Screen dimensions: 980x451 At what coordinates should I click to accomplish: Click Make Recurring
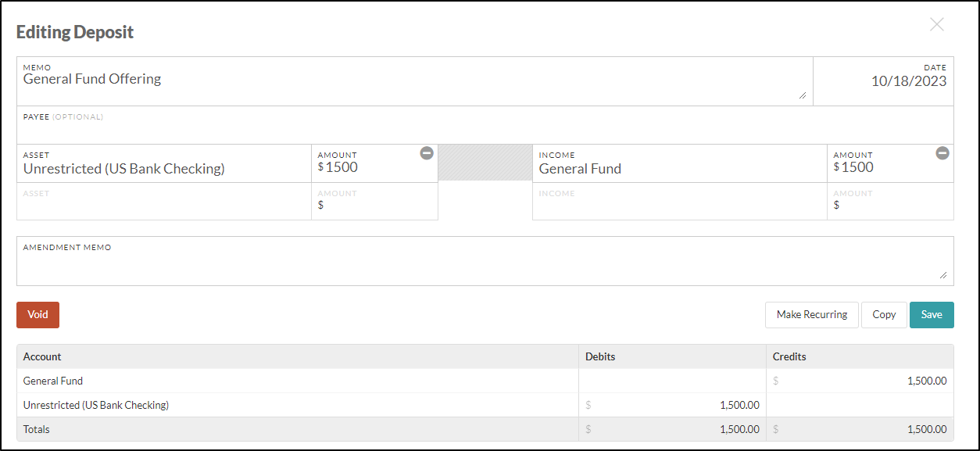click(812, 315)
